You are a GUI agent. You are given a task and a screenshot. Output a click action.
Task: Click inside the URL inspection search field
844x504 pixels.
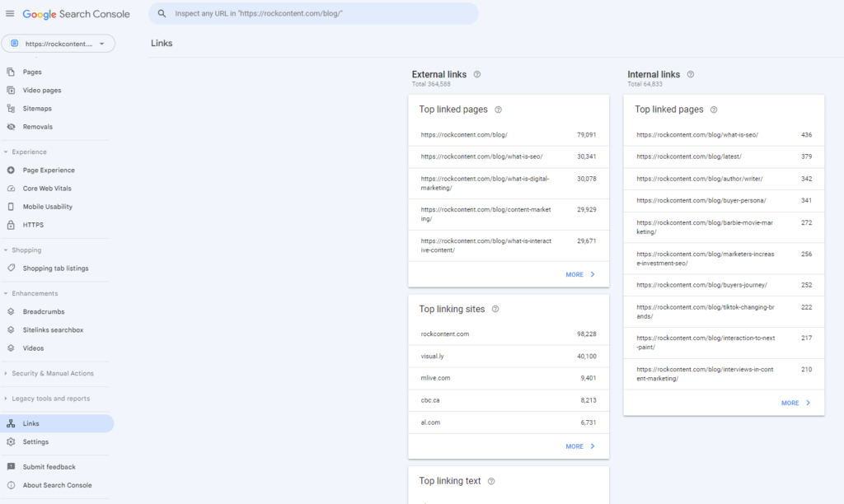[313, 13]
